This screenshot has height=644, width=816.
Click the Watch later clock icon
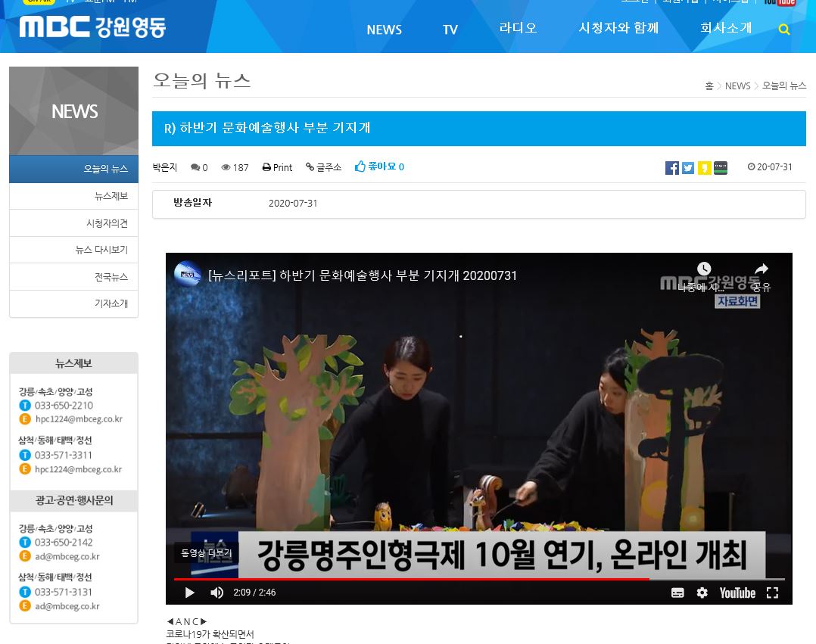point(704,269)
